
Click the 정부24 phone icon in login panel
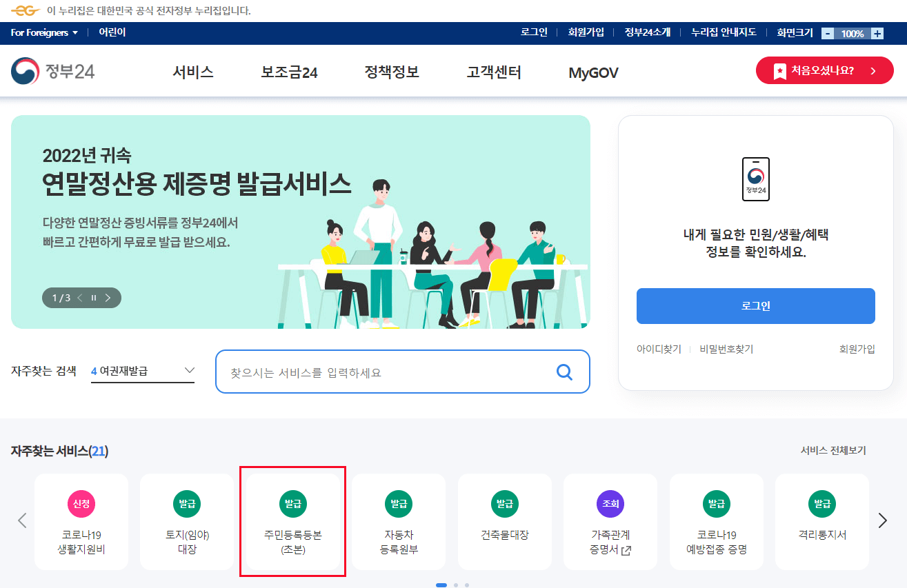point(756,179)
